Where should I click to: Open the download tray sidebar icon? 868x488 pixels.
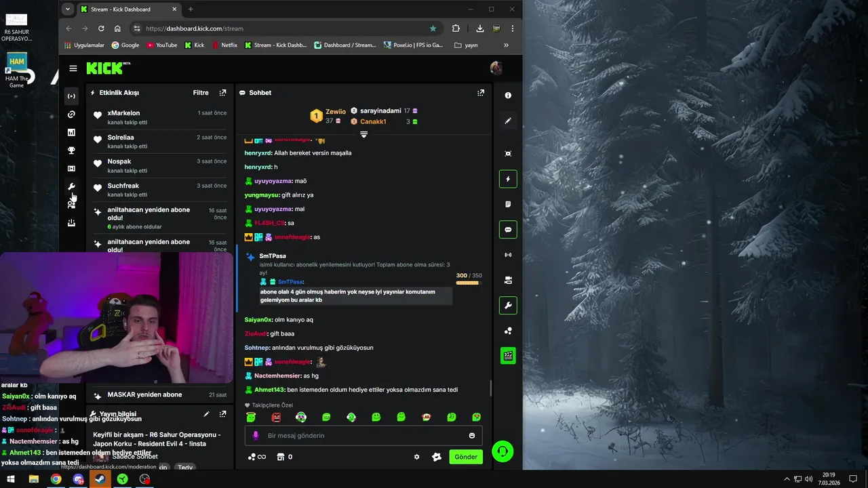[71, 223]
